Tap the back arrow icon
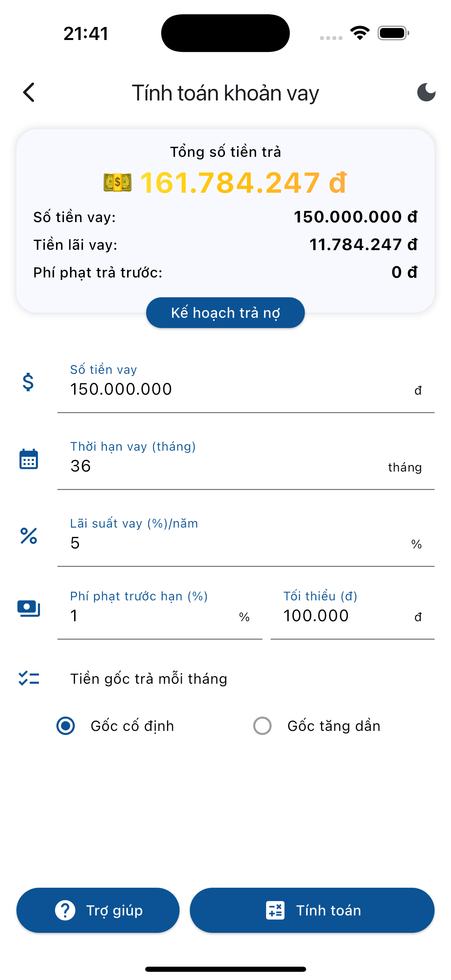The height and width of the screenshot is (980, 451). pos(29,93)
